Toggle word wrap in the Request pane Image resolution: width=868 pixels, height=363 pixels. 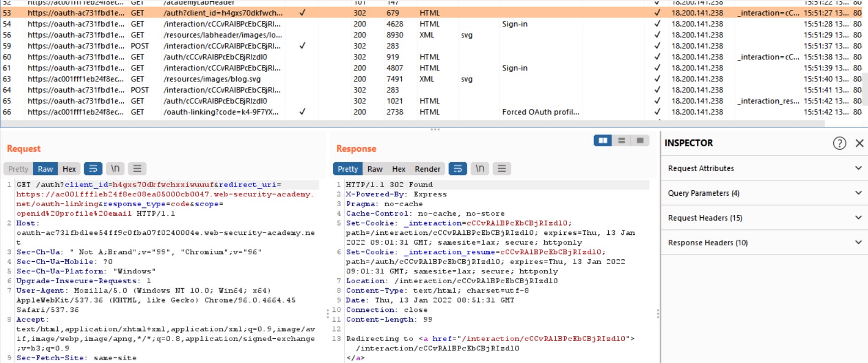coord(93,169)
